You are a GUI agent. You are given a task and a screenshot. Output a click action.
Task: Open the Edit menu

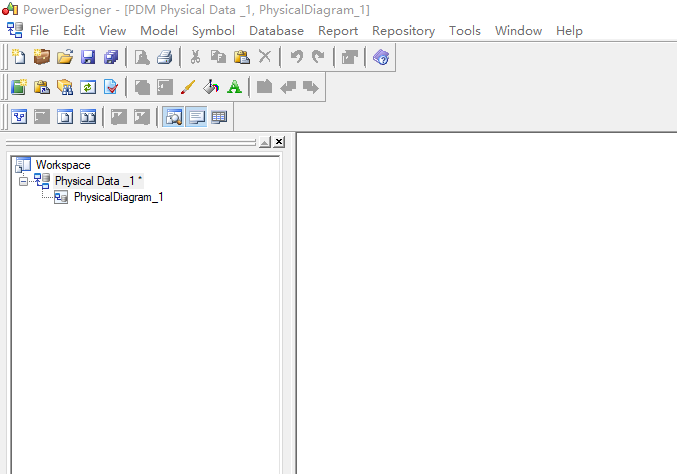coord(74,31)
